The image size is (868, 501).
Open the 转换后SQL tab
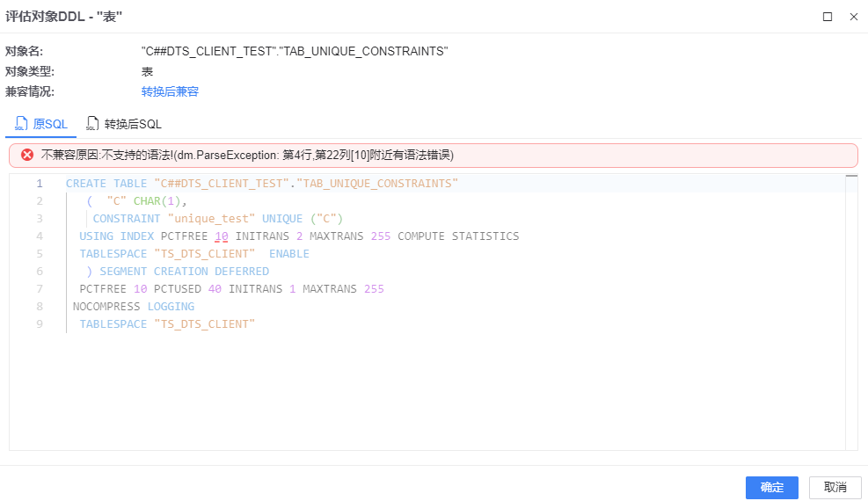tap(123, 124)
